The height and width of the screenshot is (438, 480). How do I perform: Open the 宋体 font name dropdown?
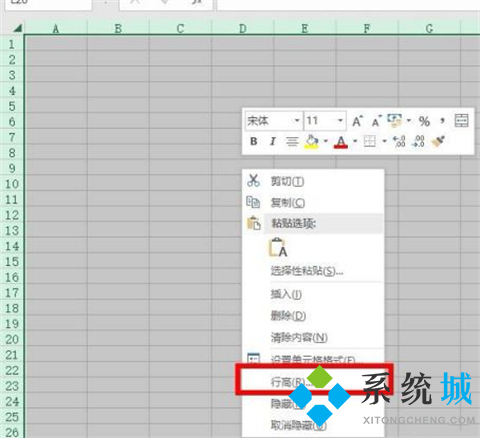297,120
